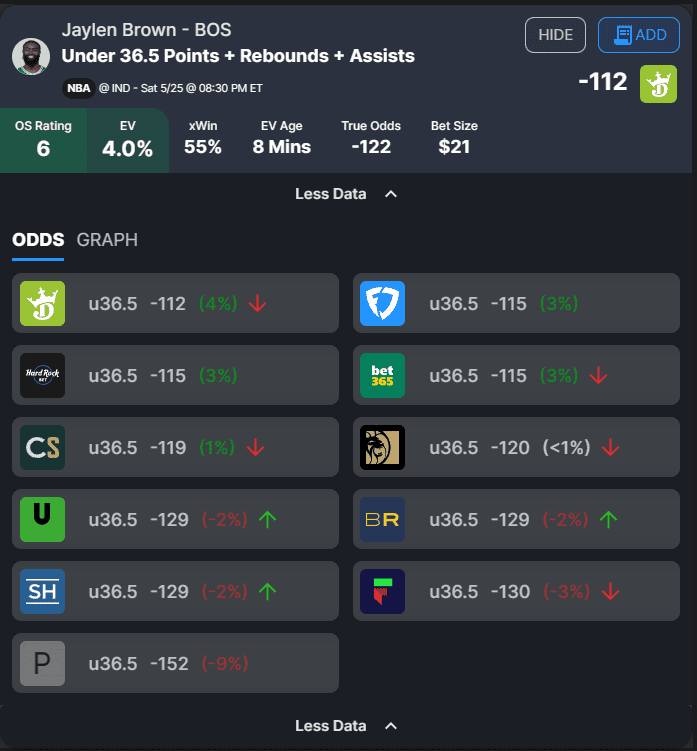Screen dimensions: 697x751
Task: Select the ODDS tab
Action: click(x=38, y=240)
